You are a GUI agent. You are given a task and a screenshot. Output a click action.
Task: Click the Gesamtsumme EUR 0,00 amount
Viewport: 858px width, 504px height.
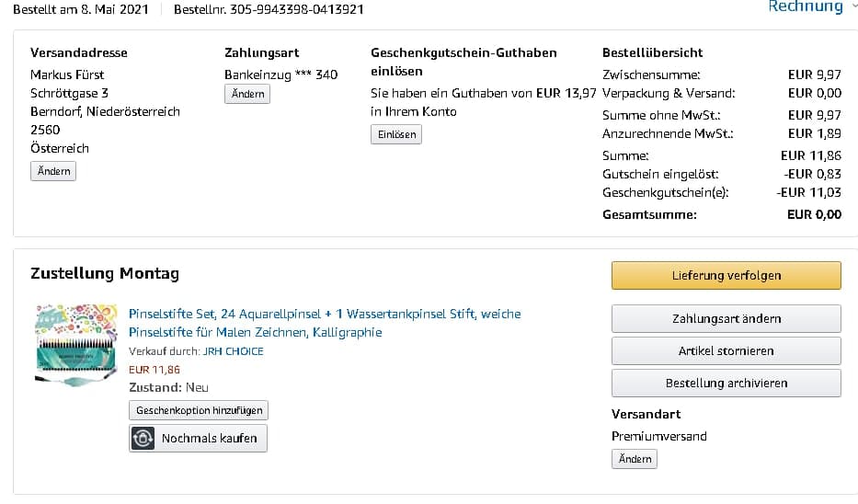(x=814, y=215)
